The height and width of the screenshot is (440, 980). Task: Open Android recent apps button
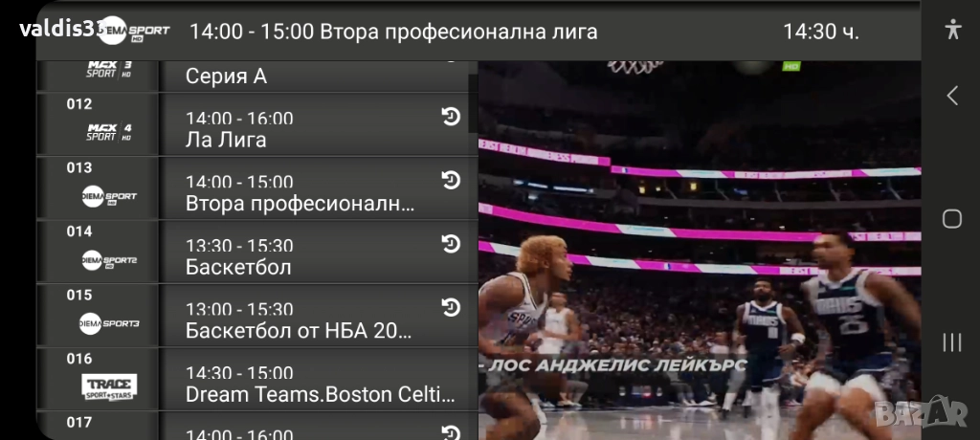tap(952, 341)
